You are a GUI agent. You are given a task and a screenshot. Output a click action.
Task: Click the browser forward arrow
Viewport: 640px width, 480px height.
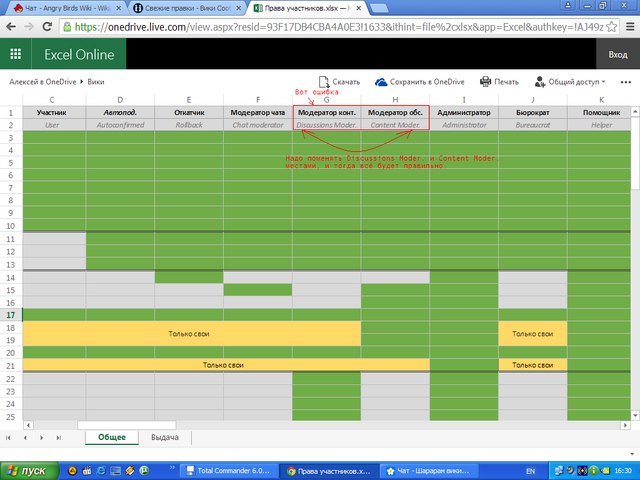click(29, 27)
